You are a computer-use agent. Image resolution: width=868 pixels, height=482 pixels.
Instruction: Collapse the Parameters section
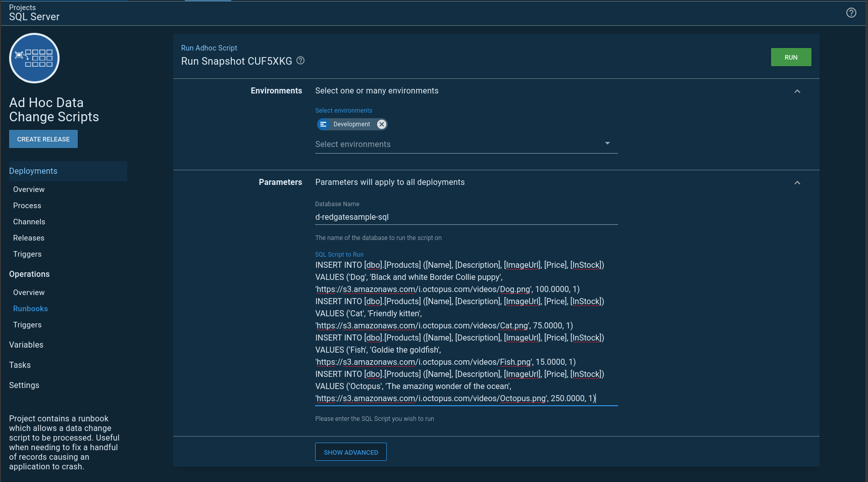797,183
